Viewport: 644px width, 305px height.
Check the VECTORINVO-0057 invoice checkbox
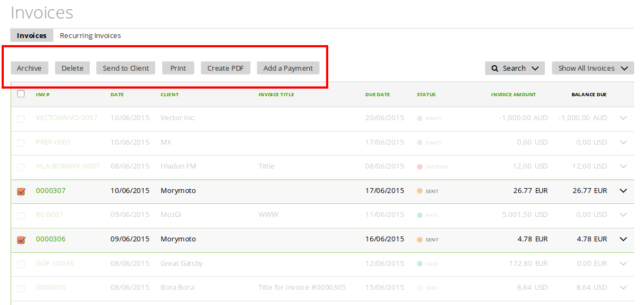point(21,119)
